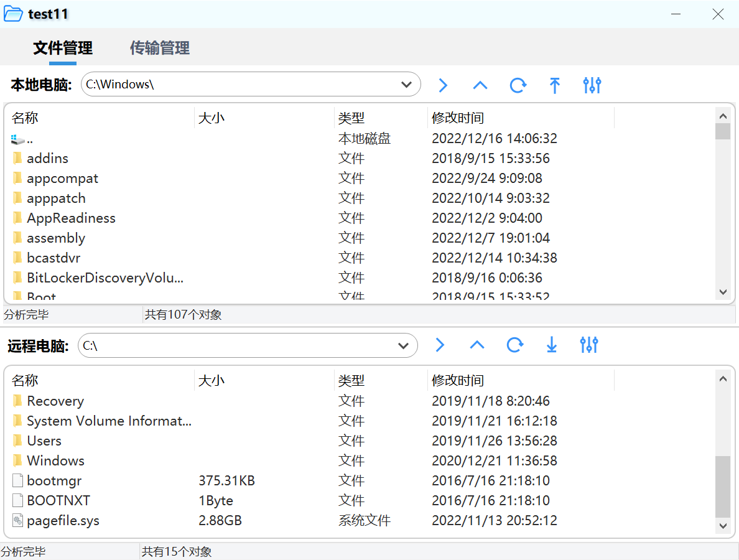Image resolution: width=739 pixels, height=560 pixels.
Task: Click the download arrow icon in remote toolbar
Action: click(552, 345)
